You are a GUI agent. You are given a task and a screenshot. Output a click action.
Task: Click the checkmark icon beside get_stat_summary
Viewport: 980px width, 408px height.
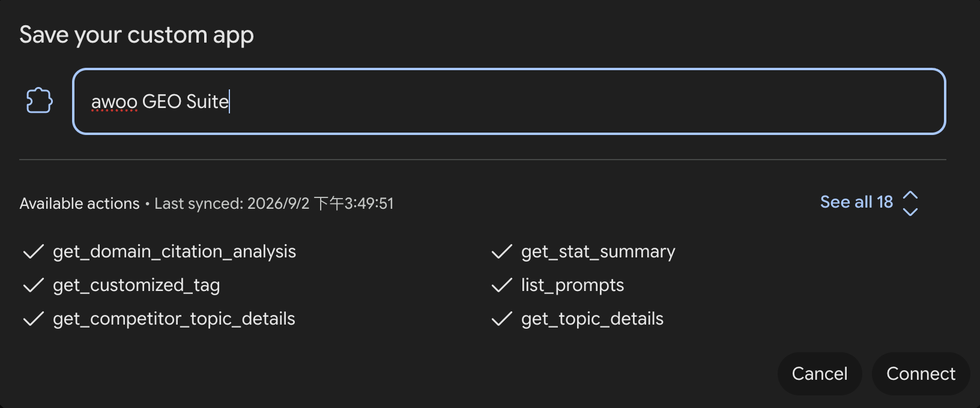click(502, 251)
